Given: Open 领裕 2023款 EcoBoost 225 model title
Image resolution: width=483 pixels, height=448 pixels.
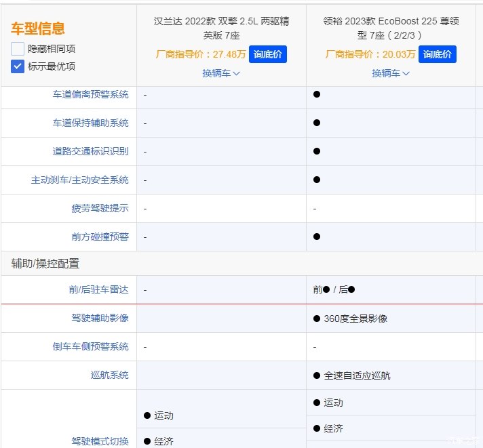Looking at the screenshot, I should [x=391, y=28].
